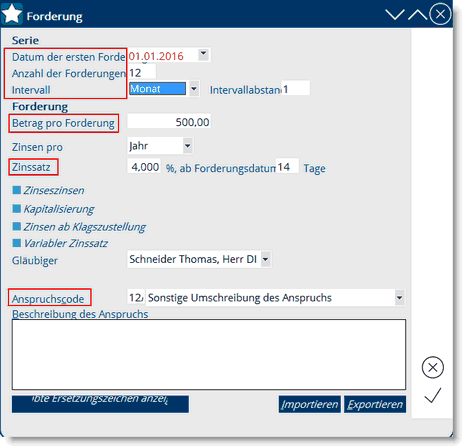Toggle the Kapitalisierung checkbox

point(17,209)
